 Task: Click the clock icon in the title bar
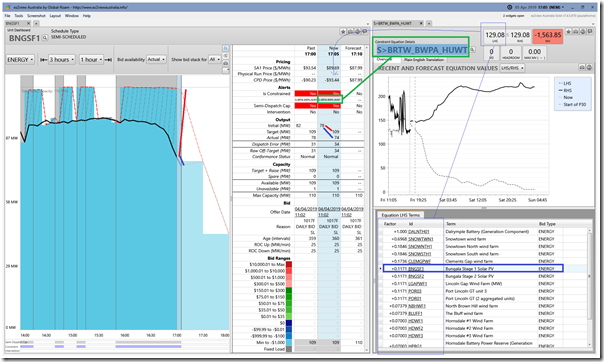510,7
